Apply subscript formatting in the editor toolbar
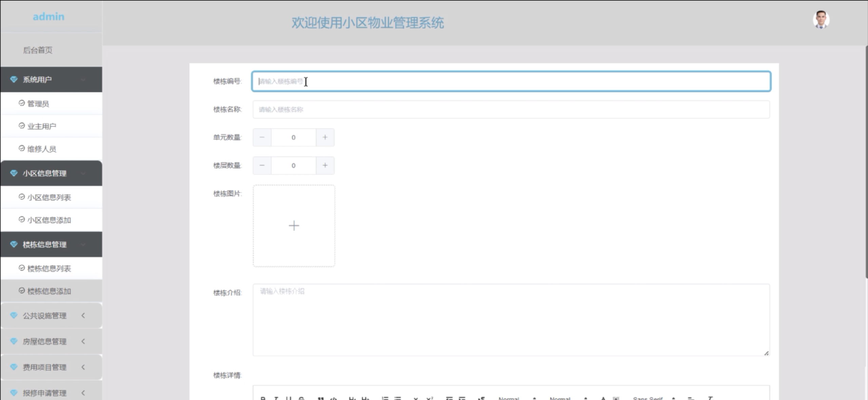Viewport: 868px width, 400px height. (x=416, y=397)
